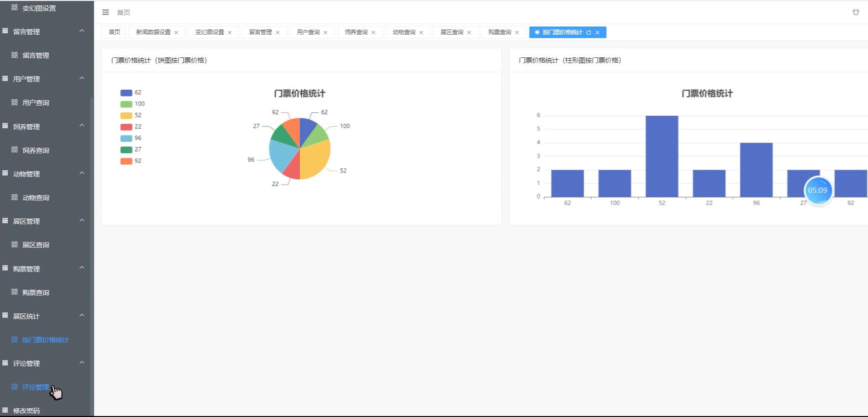Close the 动物查询 tab

pos(421,32)
